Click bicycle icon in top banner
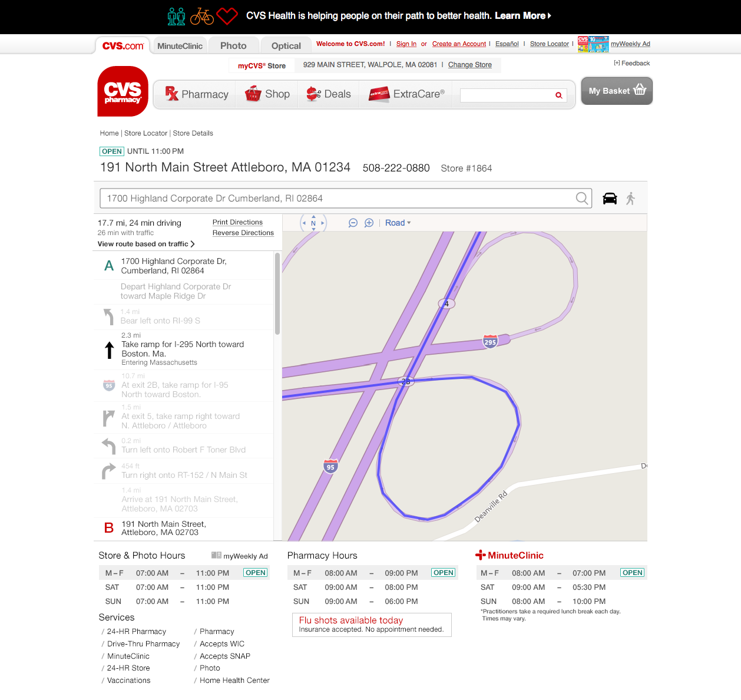The height and width of the screenshot is (700, 741). [x=202, y=16]
